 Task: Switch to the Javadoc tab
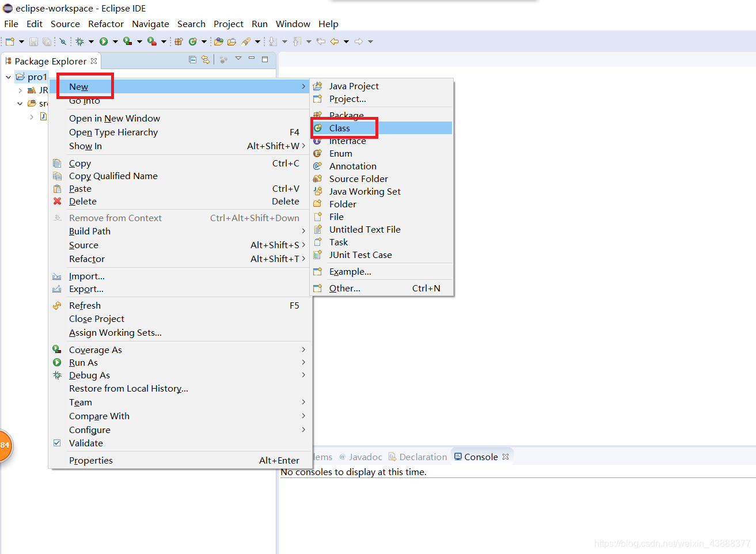pyautogui.click(x=361, y=457)
